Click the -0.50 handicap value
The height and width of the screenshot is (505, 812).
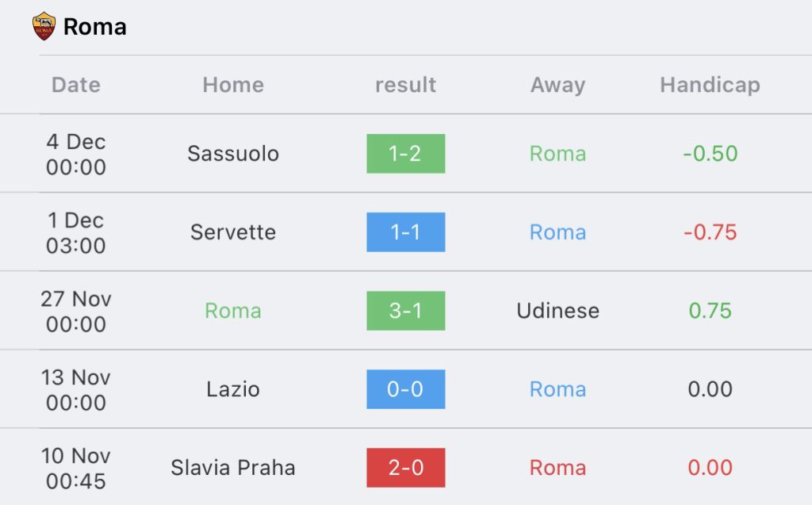tap(710, 153)
